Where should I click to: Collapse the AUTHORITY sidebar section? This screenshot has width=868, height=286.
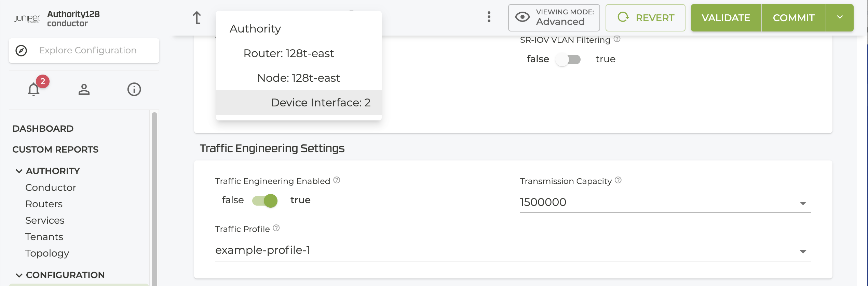pos(19,171)
